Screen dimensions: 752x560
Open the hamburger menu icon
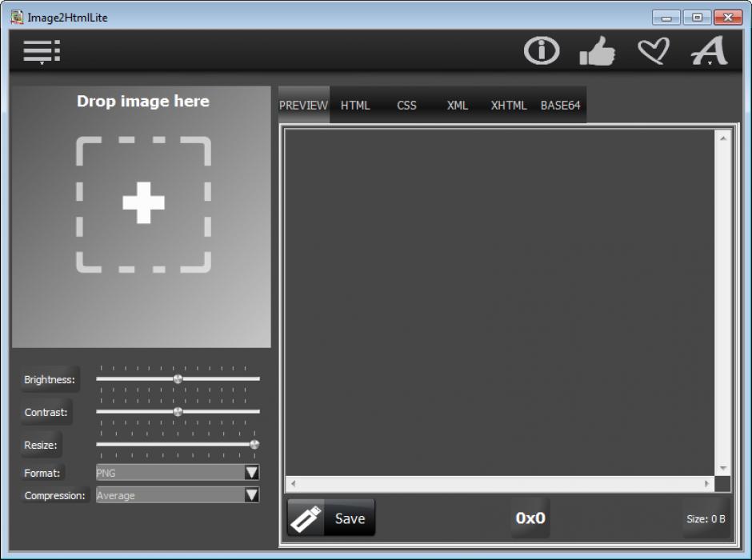tap(41, 52)
